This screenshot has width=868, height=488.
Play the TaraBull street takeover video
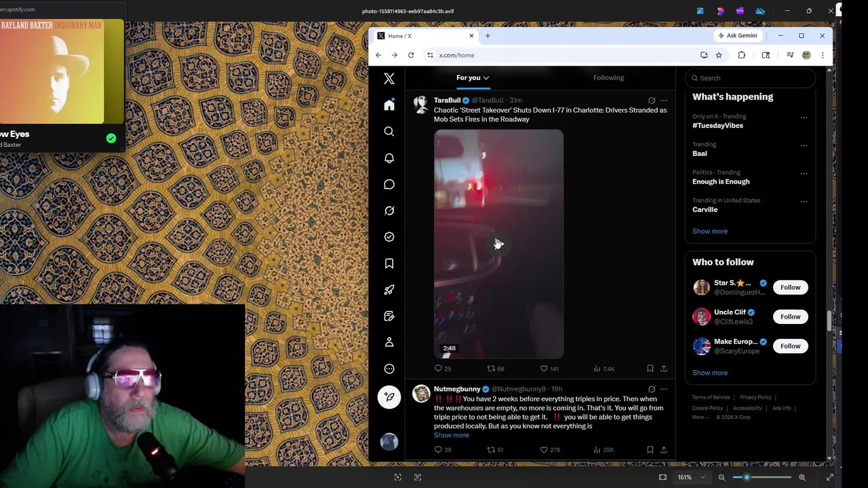click(x=498, y=244)
